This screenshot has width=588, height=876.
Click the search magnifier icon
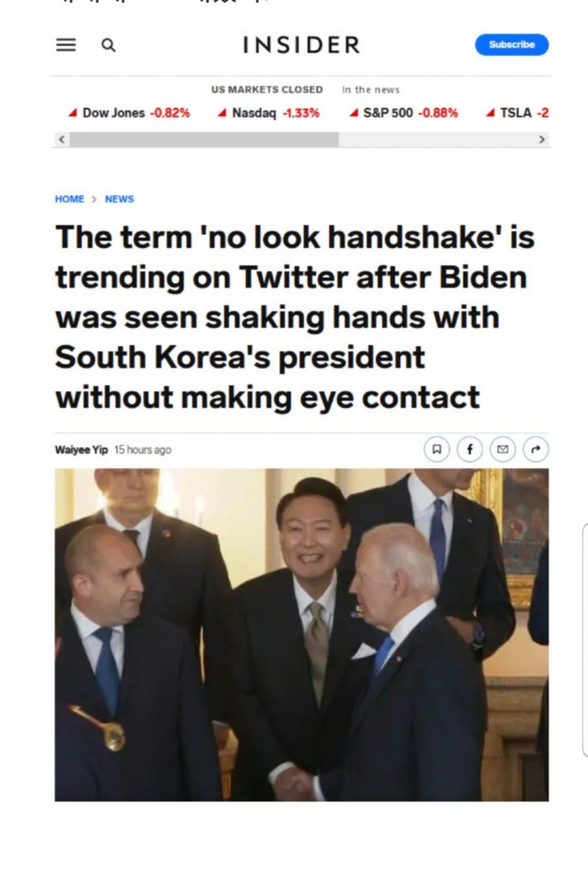click(x=109, y=44)
